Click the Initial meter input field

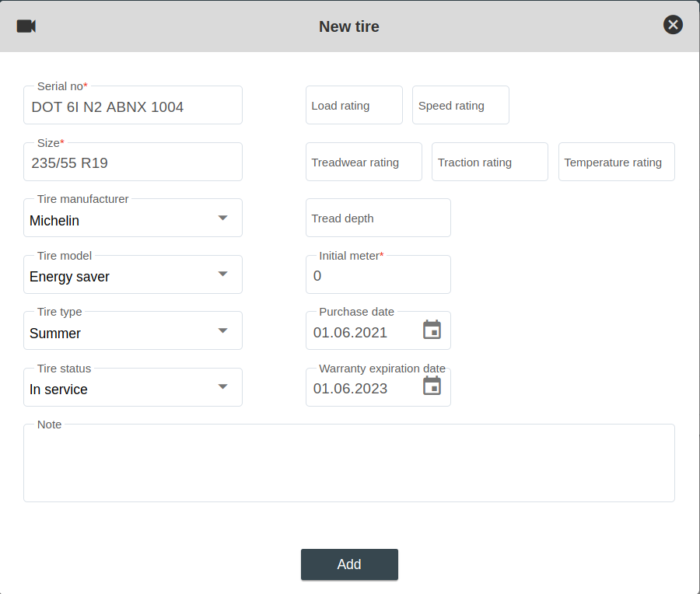378,276
